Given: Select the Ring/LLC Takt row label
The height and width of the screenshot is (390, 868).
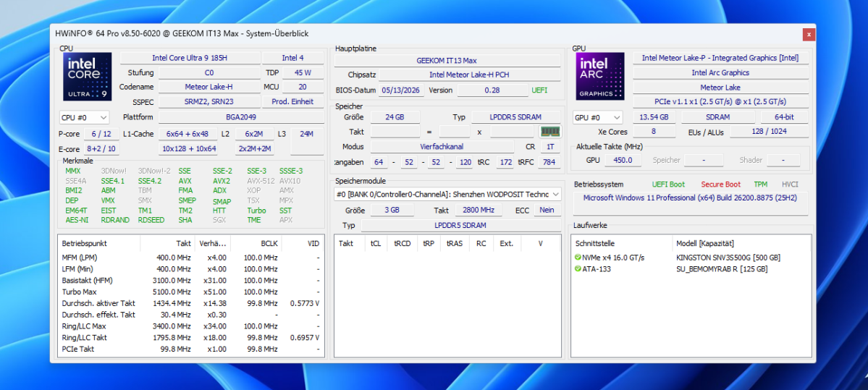Looking at the screenshot, I should [x=85, y=337].
